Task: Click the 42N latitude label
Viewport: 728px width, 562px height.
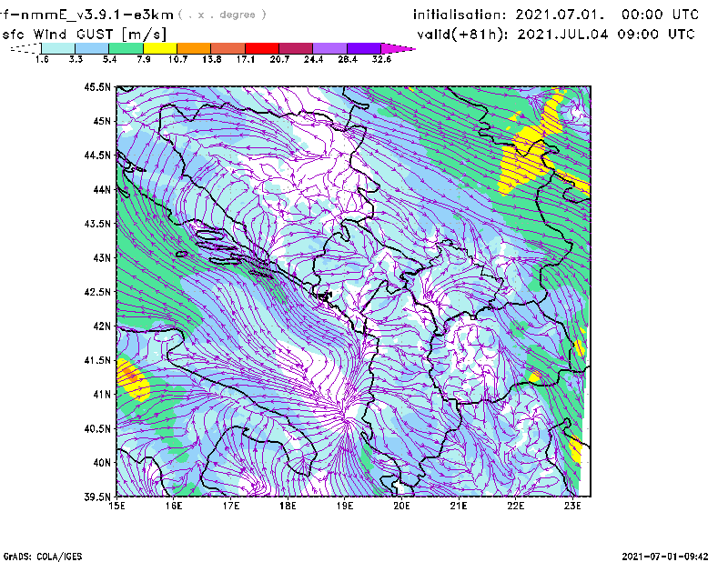Action: click(102, 326)
